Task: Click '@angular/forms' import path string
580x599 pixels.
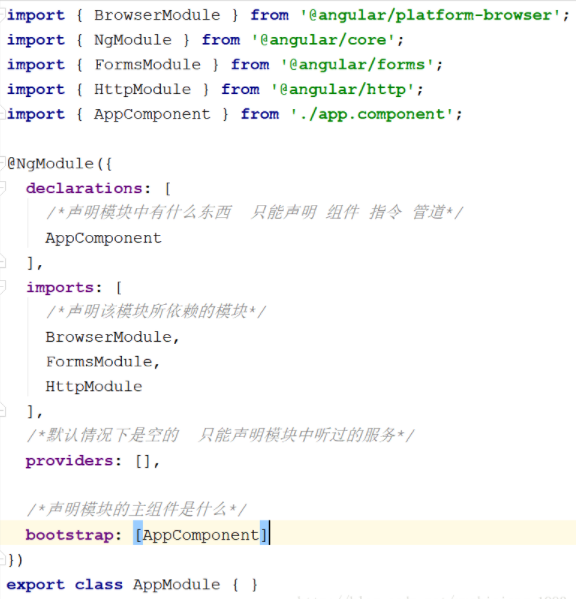Action: (357, 65)
